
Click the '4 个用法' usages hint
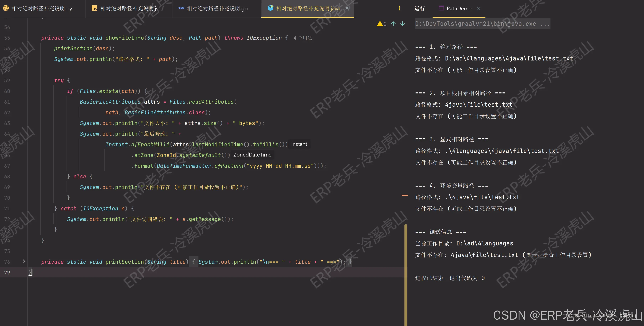(302, 38)
